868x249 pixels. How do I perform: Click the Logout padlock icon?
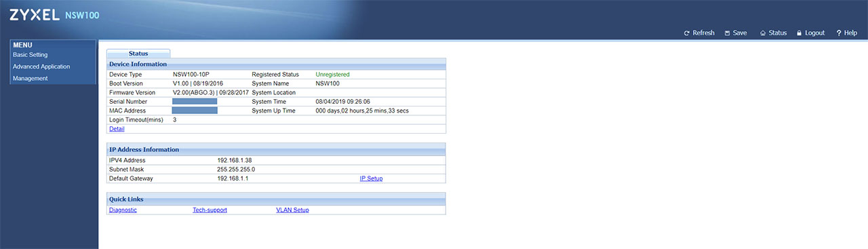click(799, 33)
